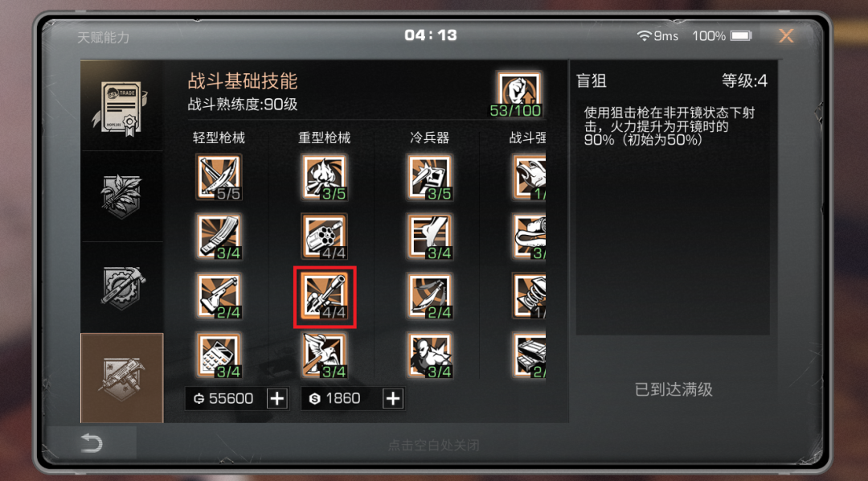Select the curved blade skill 2/4
This screenshot has width=868, height=481.
pos(430,297)
